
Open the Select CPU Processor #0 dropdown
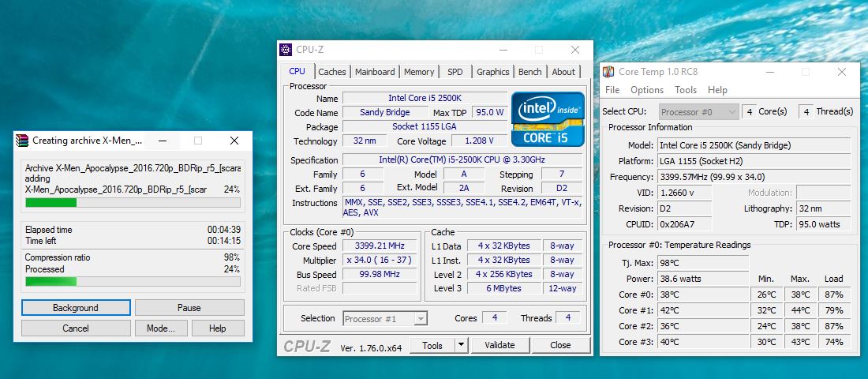click(x=731, y=112)
